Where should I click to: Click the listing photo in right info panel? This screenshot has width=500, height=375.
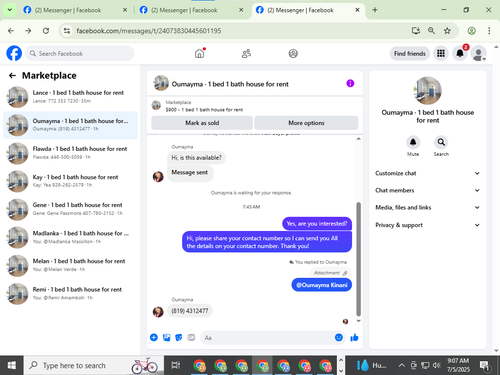427,91
